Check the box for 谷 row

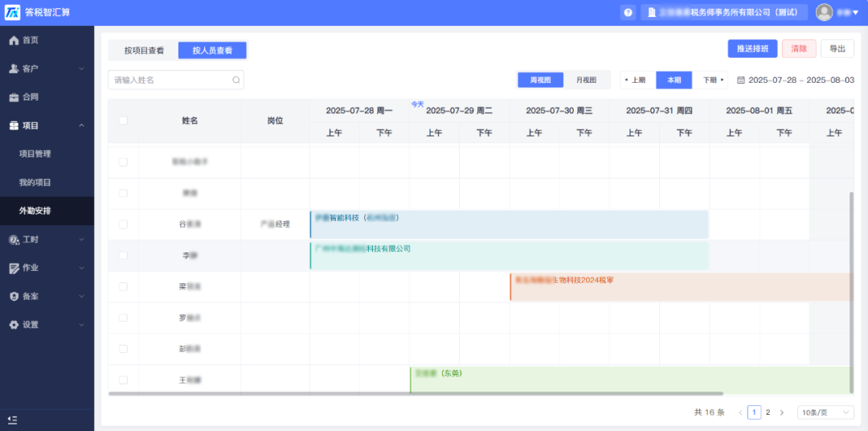point(123,224)
